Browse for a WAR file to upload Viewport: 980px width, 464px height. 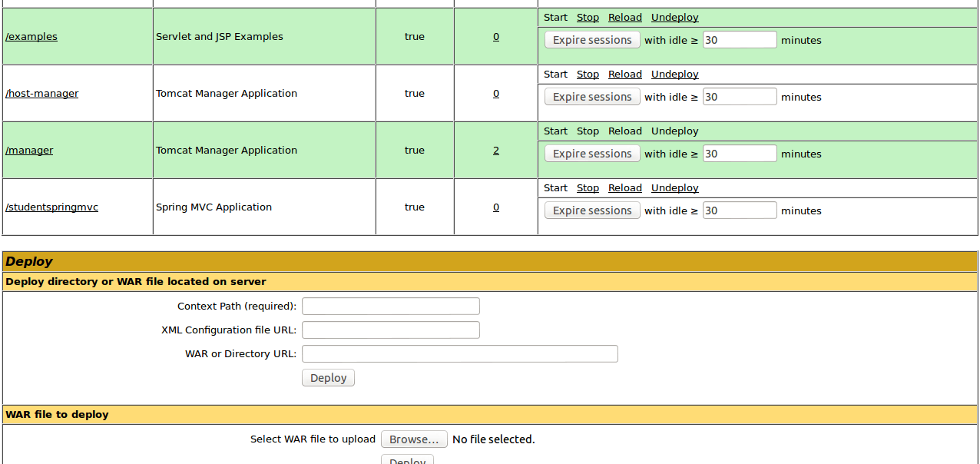[414, 439]
